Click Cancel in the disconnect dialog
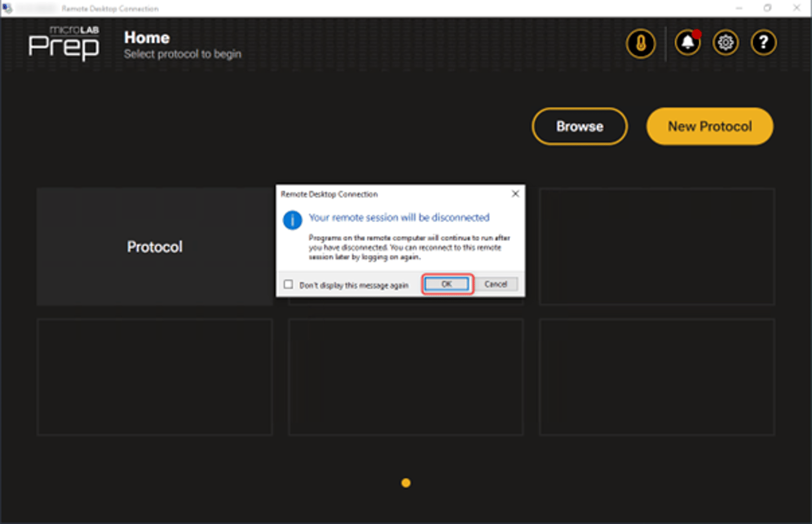This screenshot has width=812, height=524. click(496, 284)
